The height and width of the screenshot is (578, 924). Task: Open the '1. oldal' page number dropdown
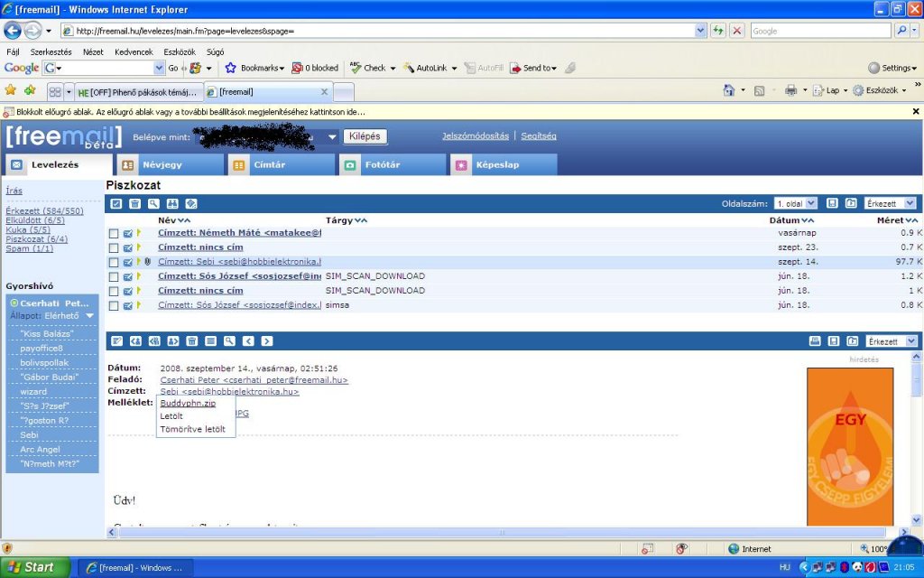pyautogui.click(x=795, y=203)
